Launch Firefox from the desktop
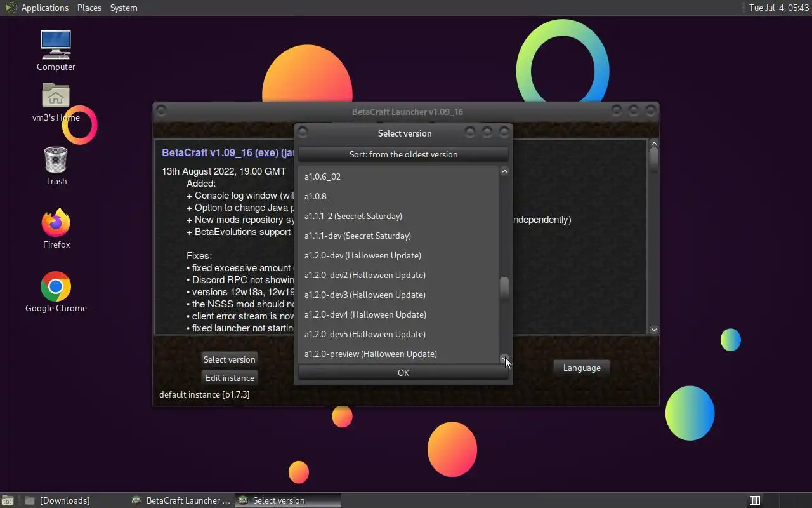This screenshot has width=812, height=508. pyautogui.click(x=56, y=228)
